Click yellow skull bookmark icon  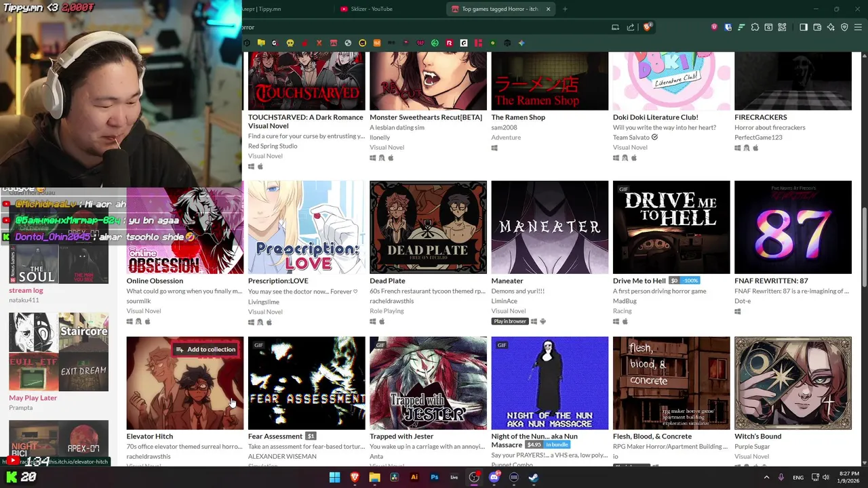coord(290,43)
